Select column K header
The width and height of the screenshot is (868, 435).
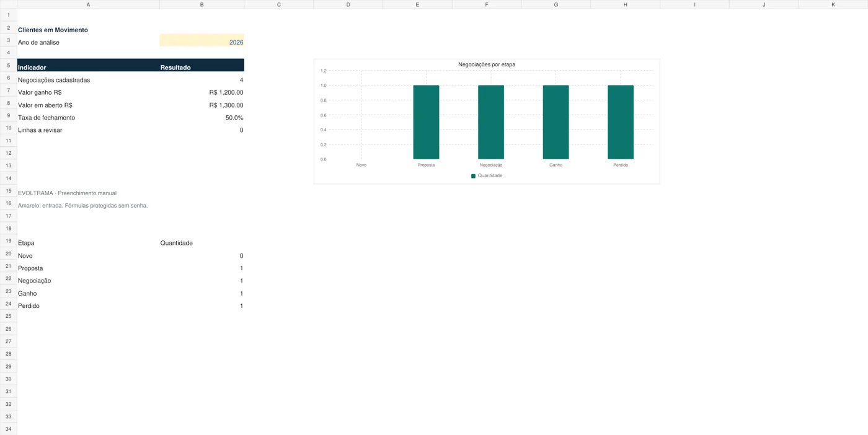(833, 4)
